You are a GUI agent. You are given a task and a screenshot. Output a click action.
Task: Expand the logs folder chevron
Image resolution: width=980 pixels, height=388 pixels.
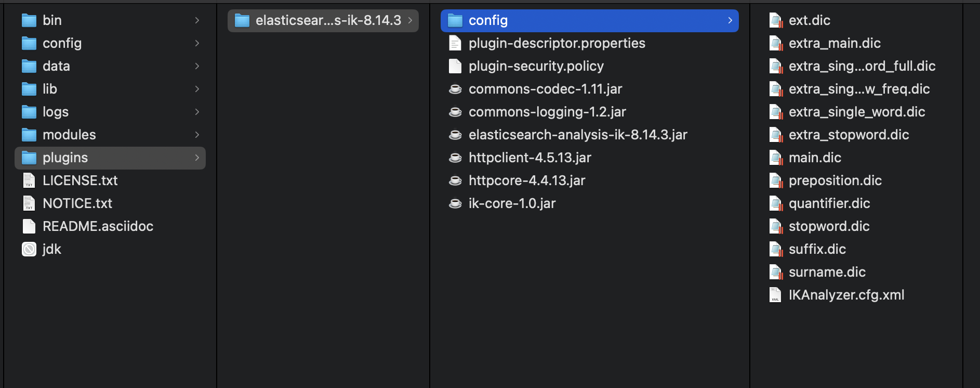click(197, 112)
